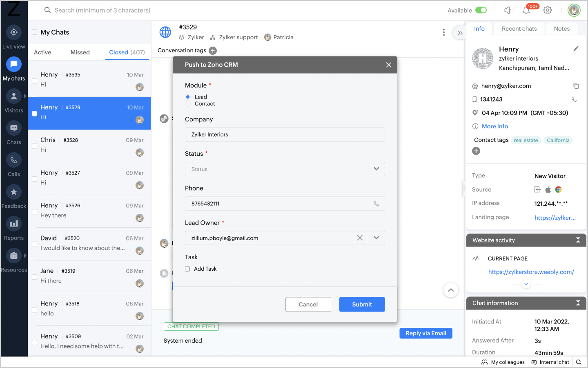588x368 pixels.
Task: Open the Feedback star icon
Action: pyautogui.click(x=14, y=192)
